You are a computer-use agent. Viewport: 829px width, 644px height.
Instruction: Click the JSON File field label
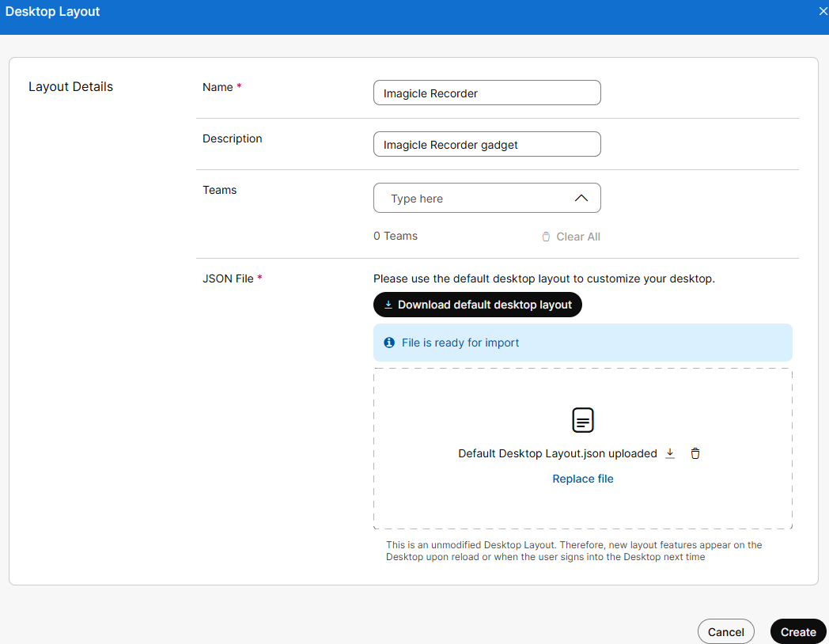[228, 278]
